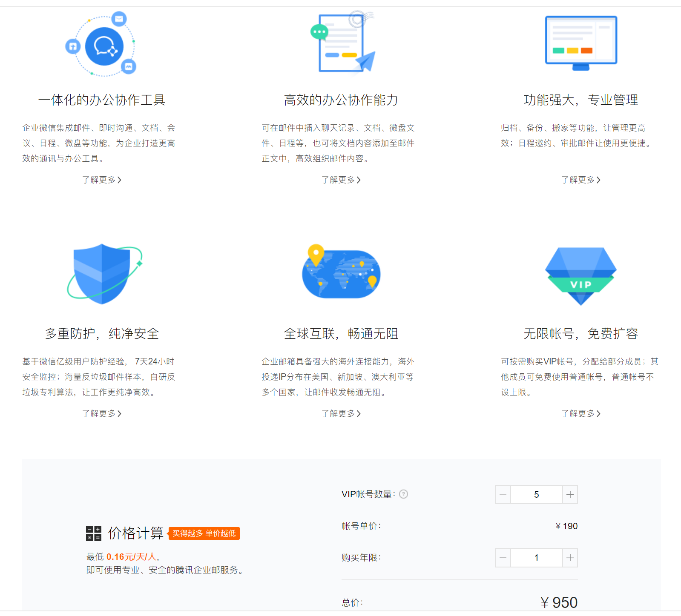Increase the purchase years with plus button
The height and width of the screenshot is (616, 681).
(570, 558)
